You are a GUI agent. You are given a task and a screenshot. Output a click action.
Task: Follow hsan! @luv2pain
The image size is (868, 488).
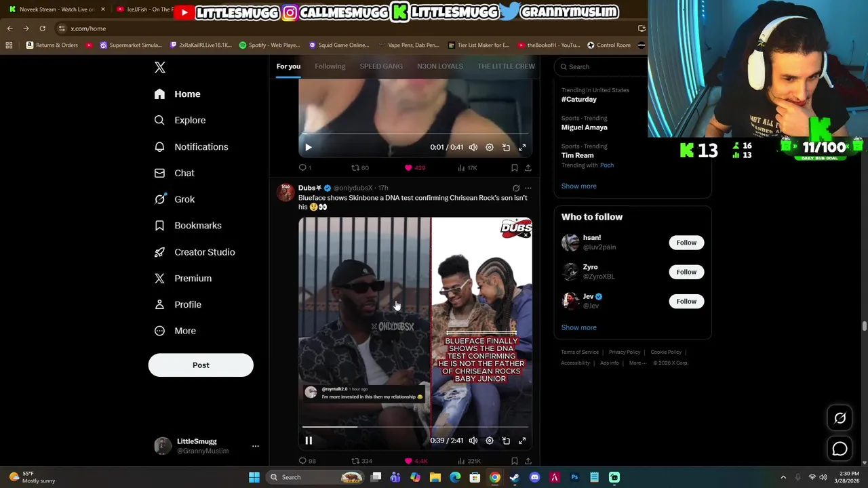[x=686, y=243]
